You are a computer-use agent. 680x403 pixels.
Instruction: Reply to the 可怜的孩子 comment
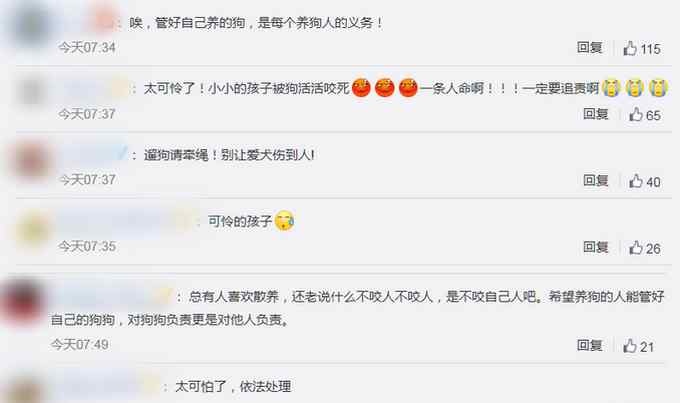[x=595, y=247]
